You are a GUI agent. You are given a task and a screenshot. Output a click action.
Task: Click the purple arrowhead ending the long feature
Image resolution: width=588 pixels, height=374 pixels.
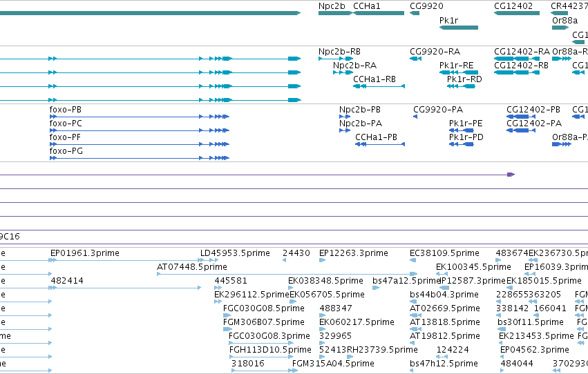pyautogui.click(x=511, y=175)
